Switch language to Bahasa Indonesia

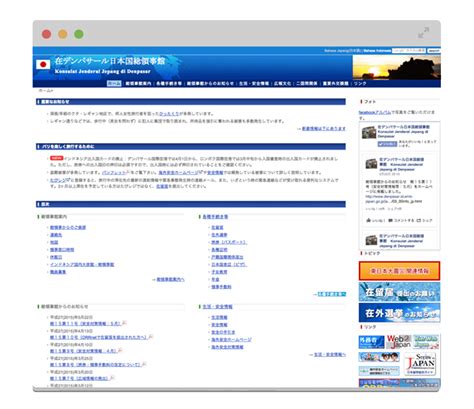(377, 51)
